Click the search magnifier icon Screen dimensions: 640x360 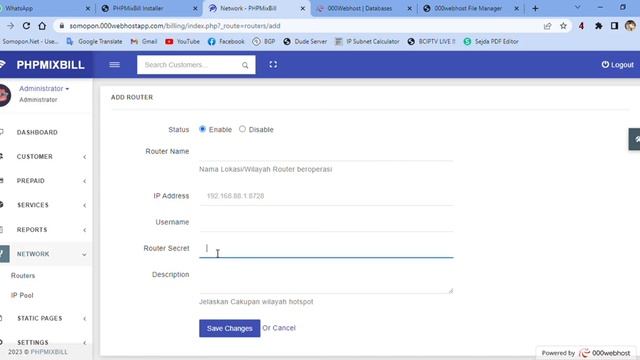pyautogui.click(x=245, y=65)
